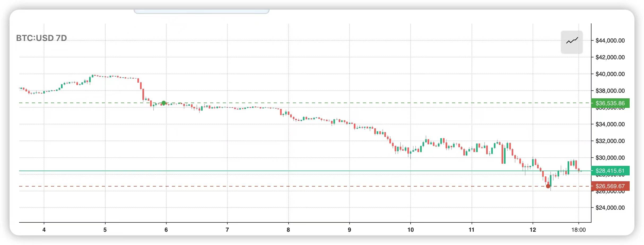Click the $24,000.00 axis label

[610, 208]
